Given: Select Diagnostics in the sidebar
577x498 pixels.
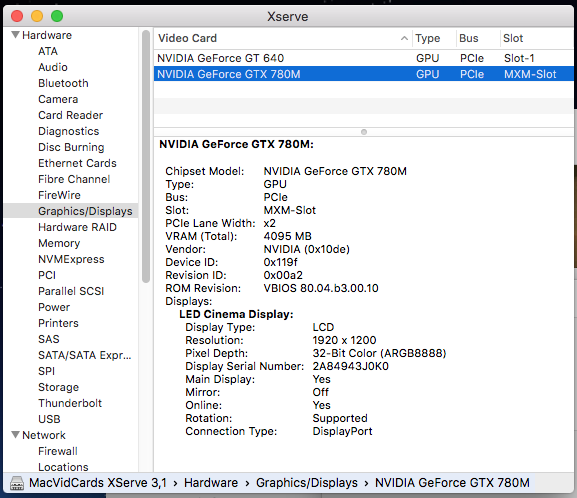Looking at the screenshot, I should pos(69,131).
